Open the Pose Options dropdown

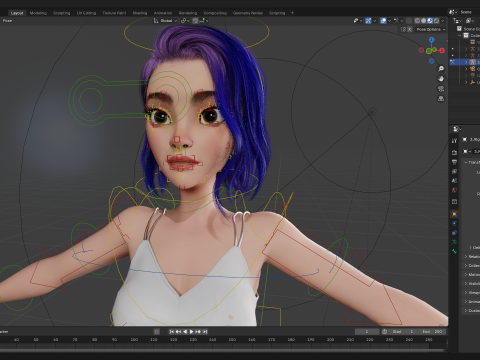431,29
